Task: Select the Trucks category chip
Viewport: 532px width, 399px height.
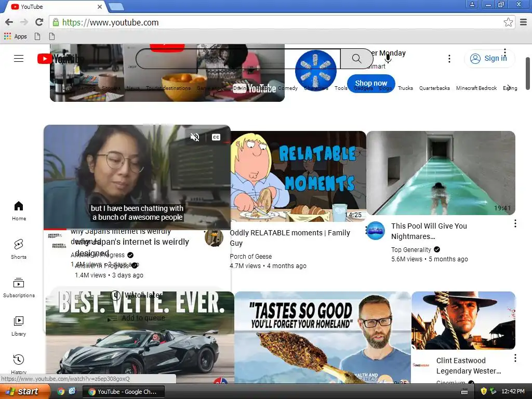Action: [405, 88]
